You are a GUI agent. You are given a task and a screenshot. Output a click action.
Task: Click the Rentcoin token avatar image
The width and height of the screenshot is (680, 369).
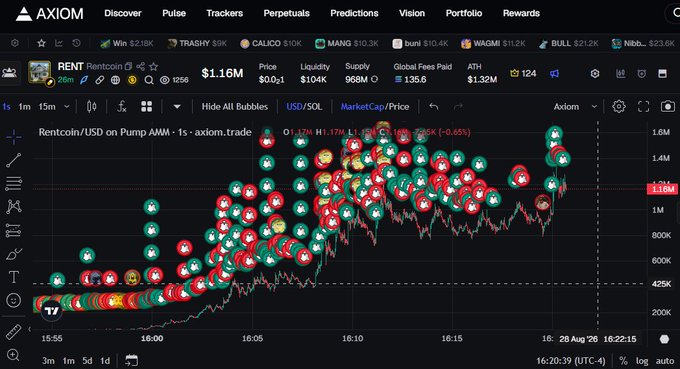pyautogui.click(x=39, y=72)
